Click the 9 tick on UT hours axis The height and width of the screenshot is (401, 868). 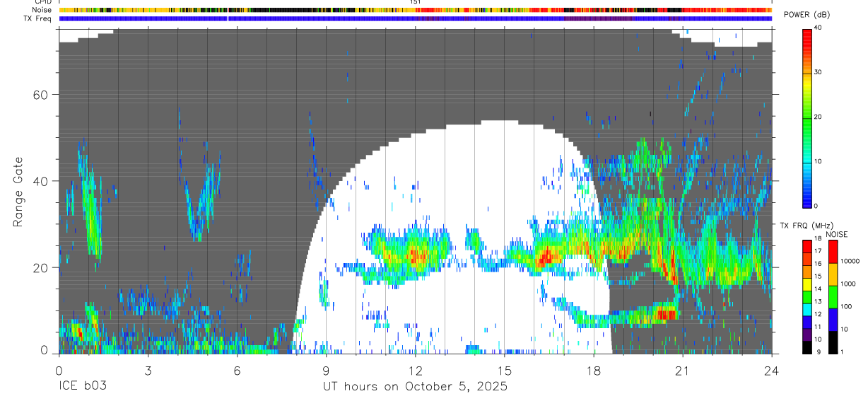pos(327,370)
